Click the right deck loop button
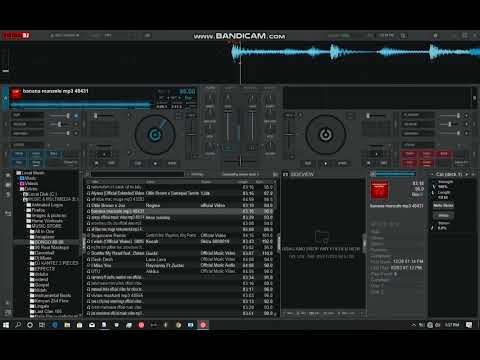This screenshot has width=480, height=360. pyautogui.click(x=377, y=155)
